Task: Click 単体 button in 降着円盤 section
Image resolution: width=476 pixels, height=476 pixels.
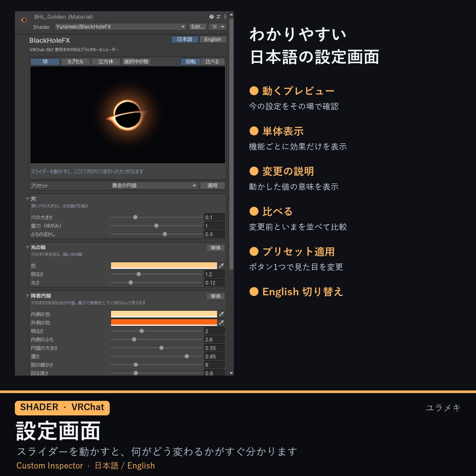Action: [x=216, y=296]
